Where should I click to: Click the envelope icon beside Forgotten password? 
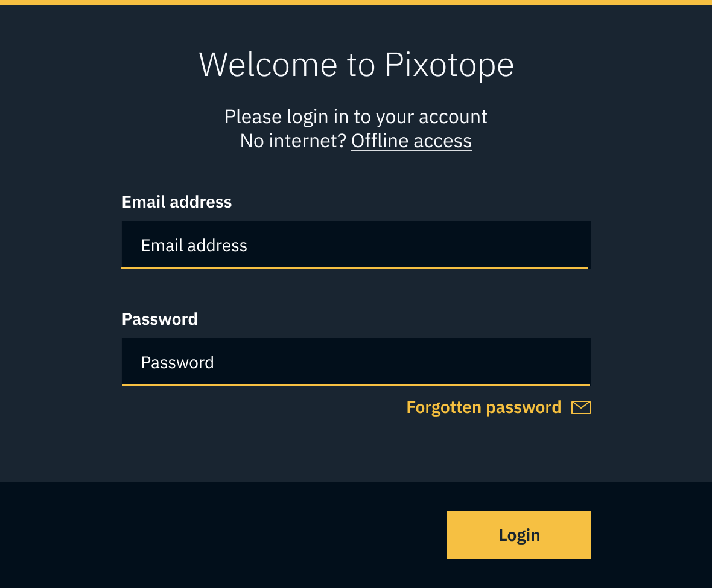coord(580,407)
